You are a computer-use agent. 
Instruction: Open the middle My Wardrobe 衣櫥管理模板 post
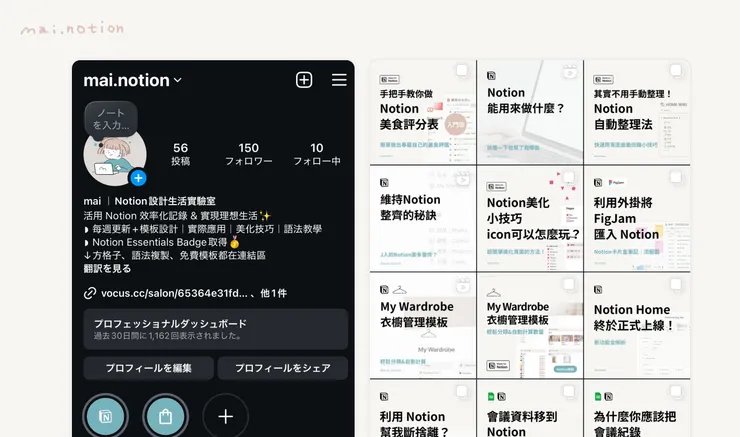coord(530,326)
